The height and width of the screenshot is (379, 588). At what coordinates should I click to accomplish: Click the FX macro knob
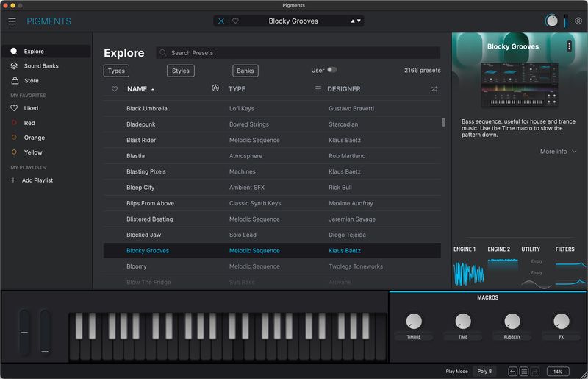coord(562,321)
